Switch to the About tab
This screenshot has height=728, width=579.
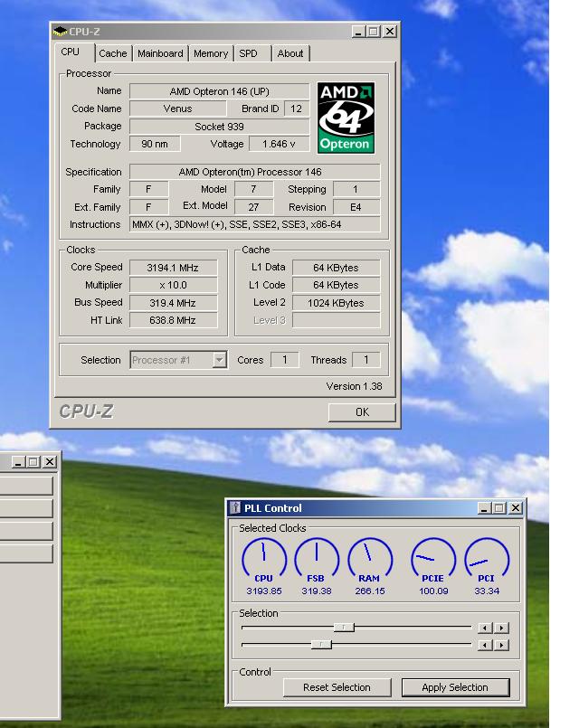point(290,53)
